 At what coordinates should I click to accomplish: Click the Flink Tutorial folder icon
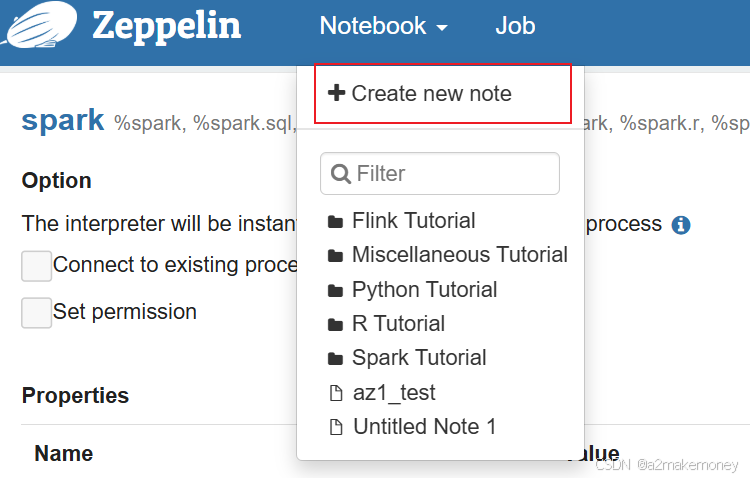pos(335,222)
